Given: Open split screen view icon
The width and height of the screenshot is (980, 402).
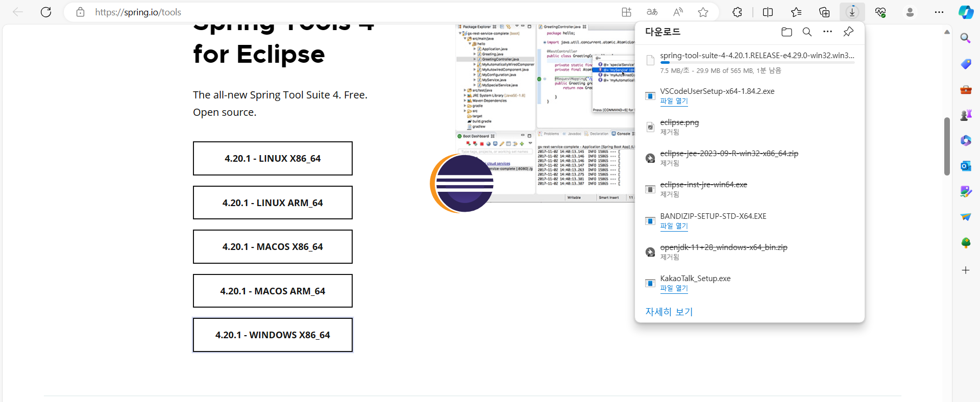Looking at the screenshot, I should pos(768,12).
